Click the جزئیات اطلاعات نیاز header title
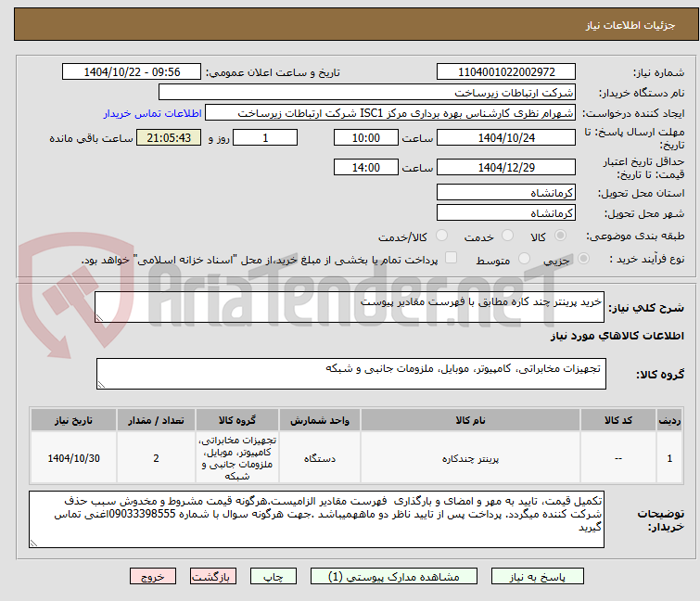This screenshot has width=700, height=601. tap(630, 25)
